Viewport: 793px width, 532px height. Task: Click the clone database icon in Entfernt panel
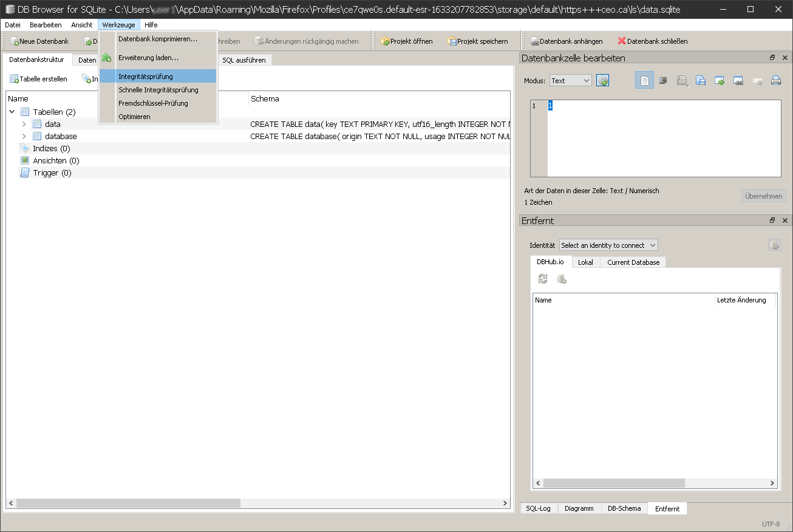[x=562, y=279]
